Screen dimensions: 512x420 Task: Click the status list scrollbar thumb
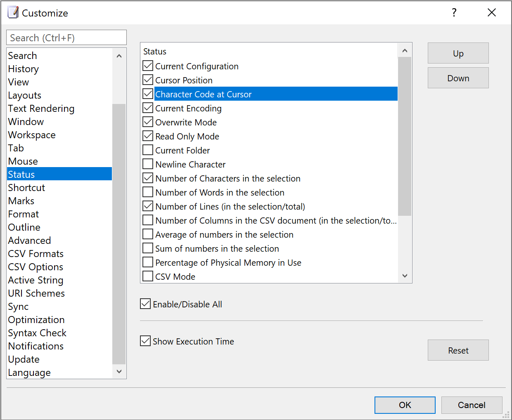[405, 137]
